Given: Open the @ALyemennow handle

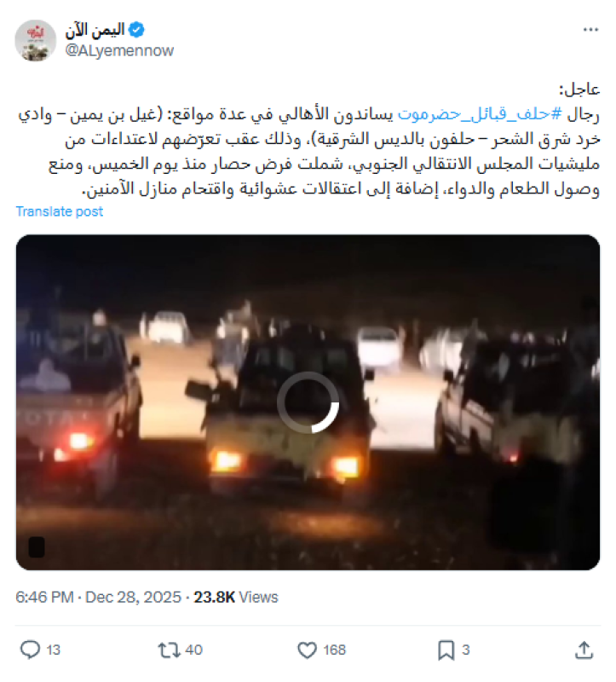Looking at the screenshot, I should point(119,50).
